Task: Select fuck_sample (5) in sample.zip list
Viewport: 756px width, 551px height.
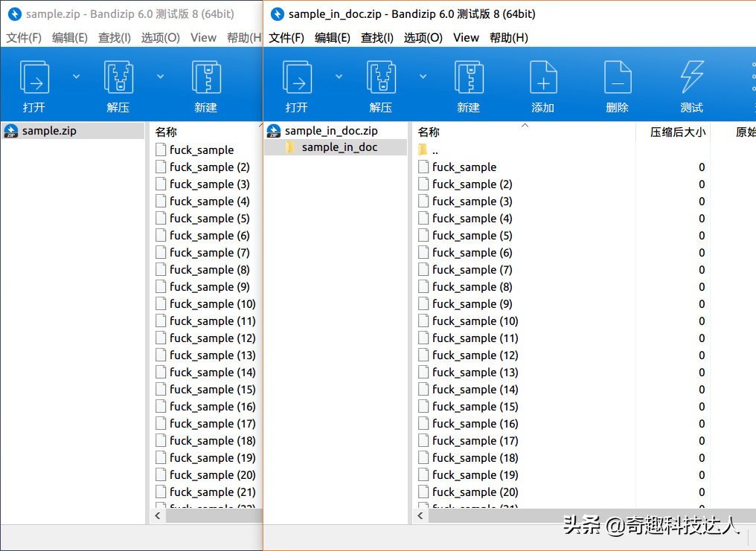Action: pyautogui.click(x=210, y=219)
